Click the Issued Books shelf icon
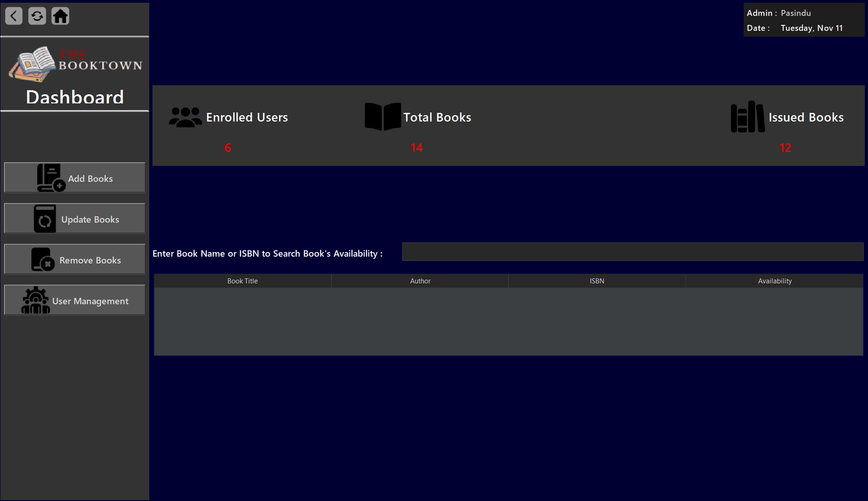Screen dimensions: 868x501 747,117
